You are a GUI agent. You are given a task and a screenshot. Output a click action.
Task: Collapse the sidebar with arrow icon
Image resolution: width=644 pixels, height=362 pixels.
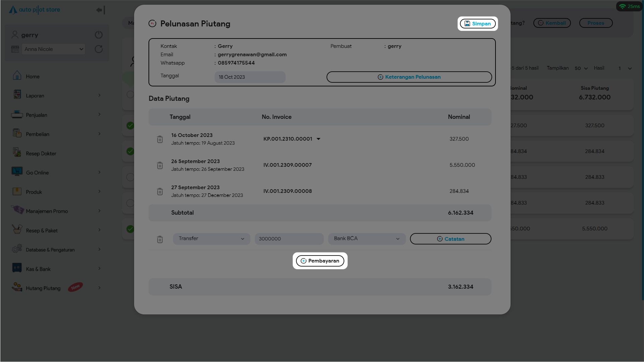pos(101,10)
